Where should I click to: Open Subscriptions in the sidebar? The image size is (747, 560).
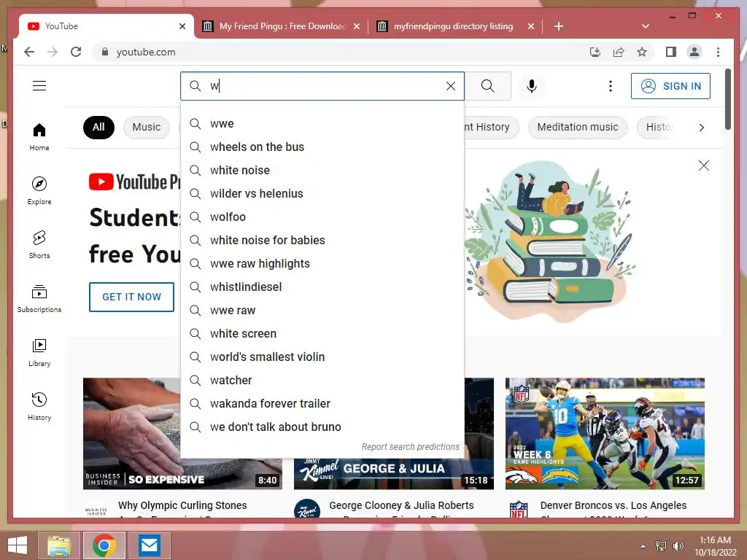pos(39,298)
